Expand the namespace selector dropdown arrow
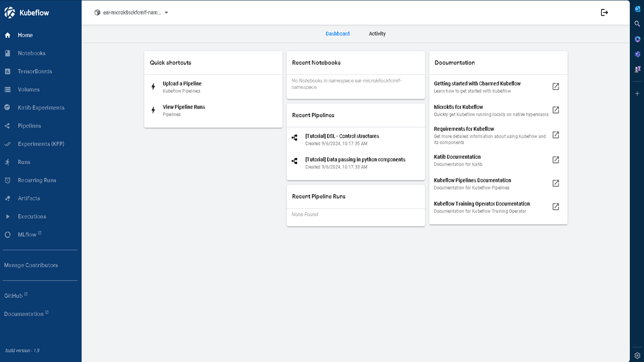This screenshot has height=362, width=644. click(x=167, y=13)
